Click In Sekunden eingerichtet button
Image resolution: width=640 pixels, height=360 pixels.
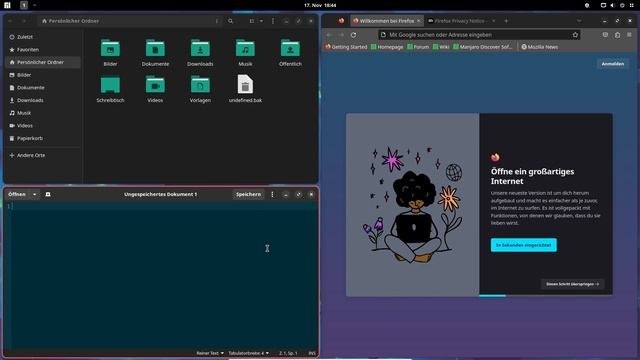pos(524,245)
